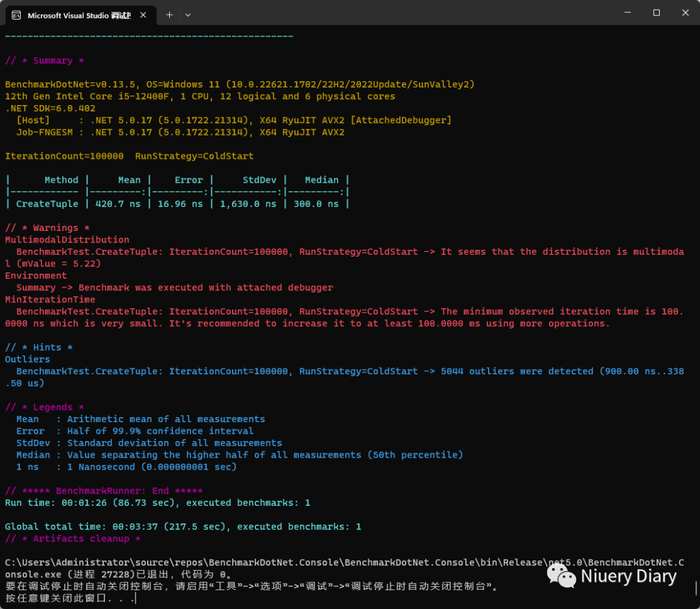Click the Outliers hint title
This screenshot has width=700, height=609.
point(28,359)
